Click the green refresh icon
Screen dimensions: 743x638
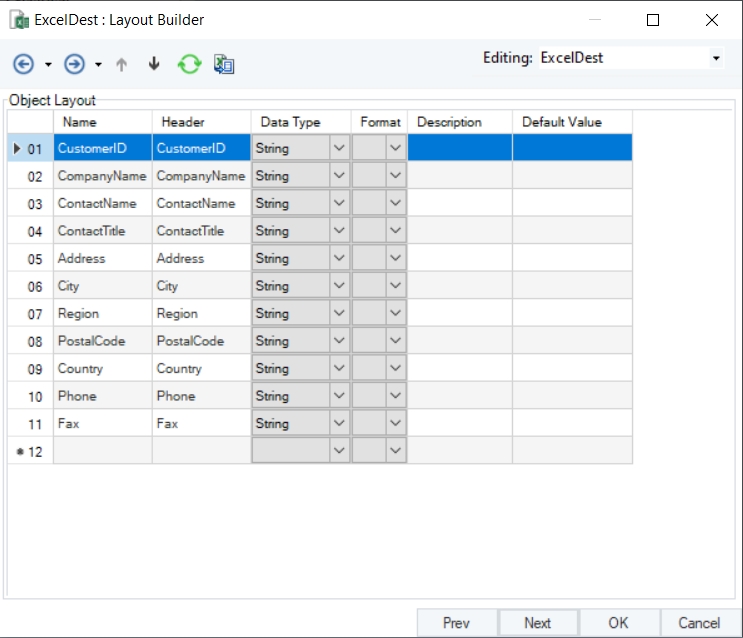point(189,64)
